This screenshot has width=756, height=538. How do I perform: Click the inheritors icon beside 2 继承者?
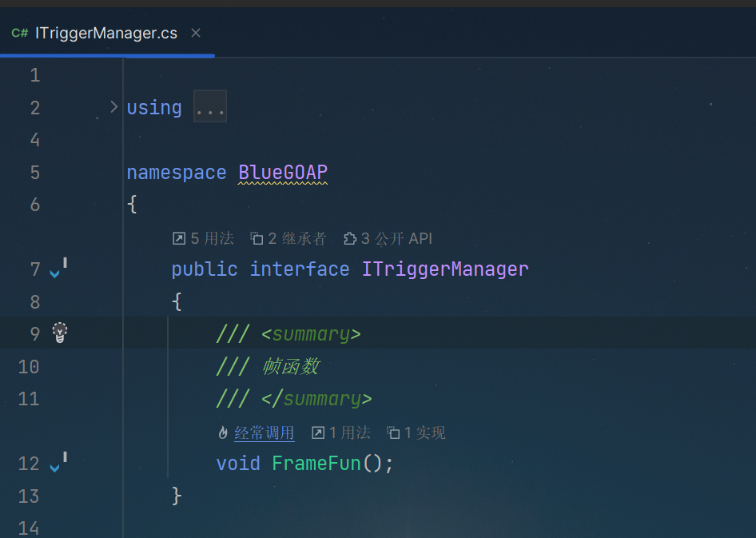(257, 238)
